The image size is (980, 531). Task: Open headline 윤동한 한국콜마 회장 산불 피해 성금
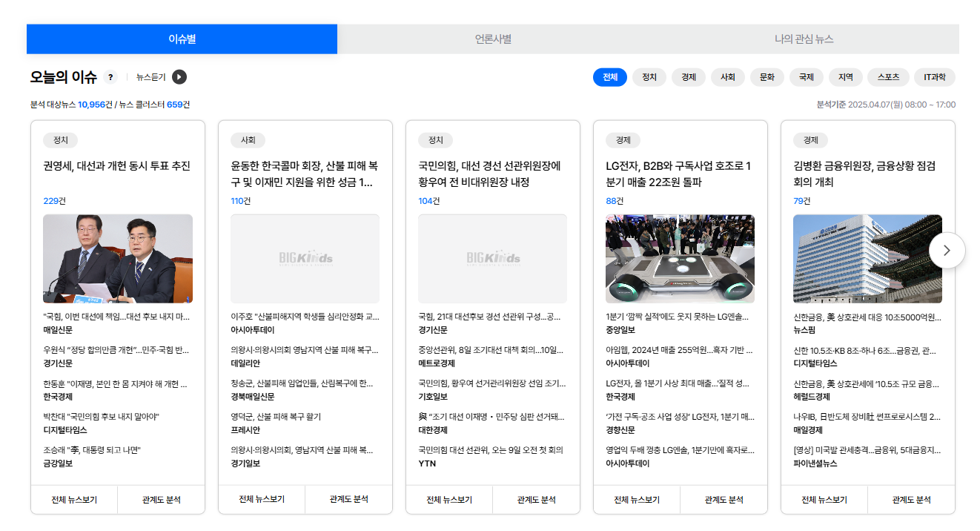click(x=305, y=174)
